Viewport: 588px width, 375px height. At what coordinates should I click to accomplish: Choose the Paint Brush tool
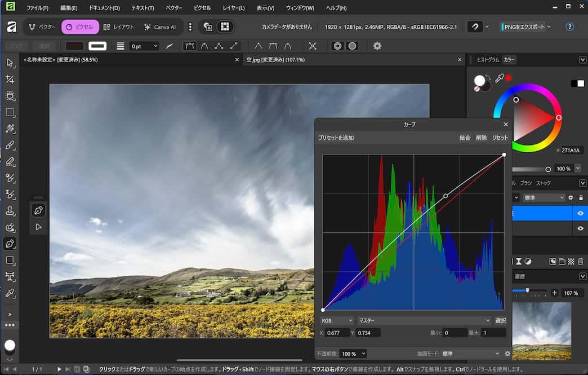(x=10, y=145)
